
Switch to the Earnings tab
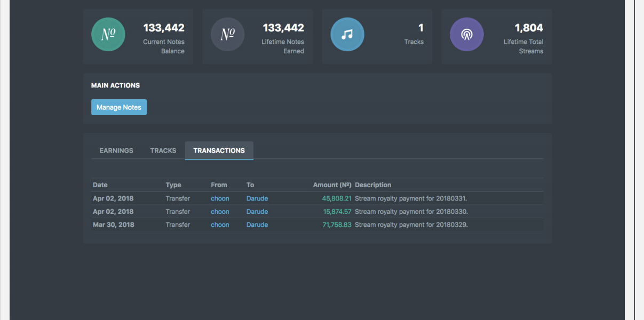coord(116,150)
